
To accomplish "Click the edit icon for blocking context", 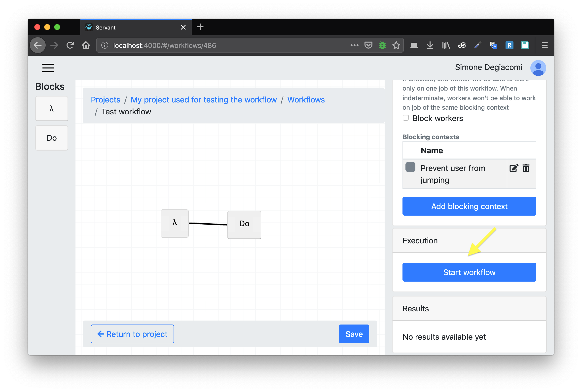I will coord(513,168).
